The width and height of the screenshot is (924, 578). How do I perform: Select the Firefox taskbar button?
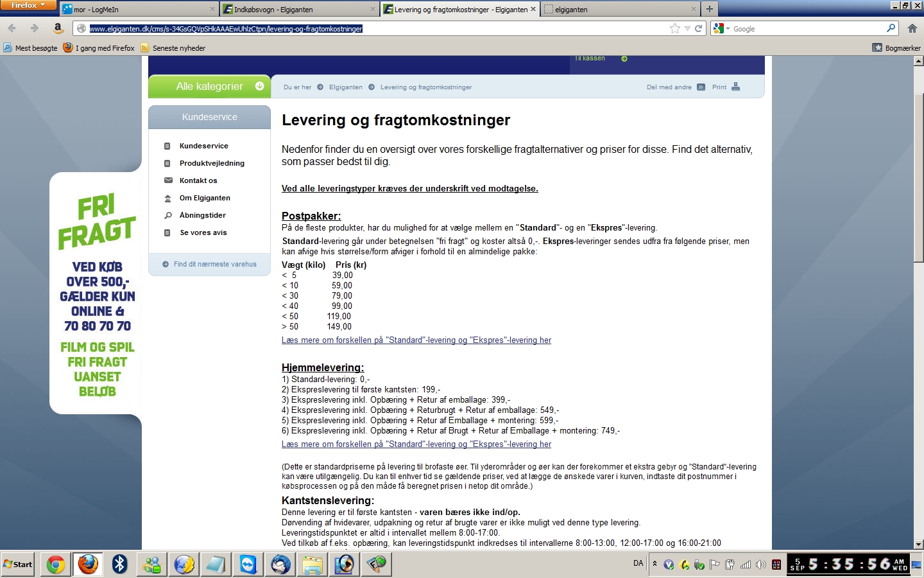(88, 565)
